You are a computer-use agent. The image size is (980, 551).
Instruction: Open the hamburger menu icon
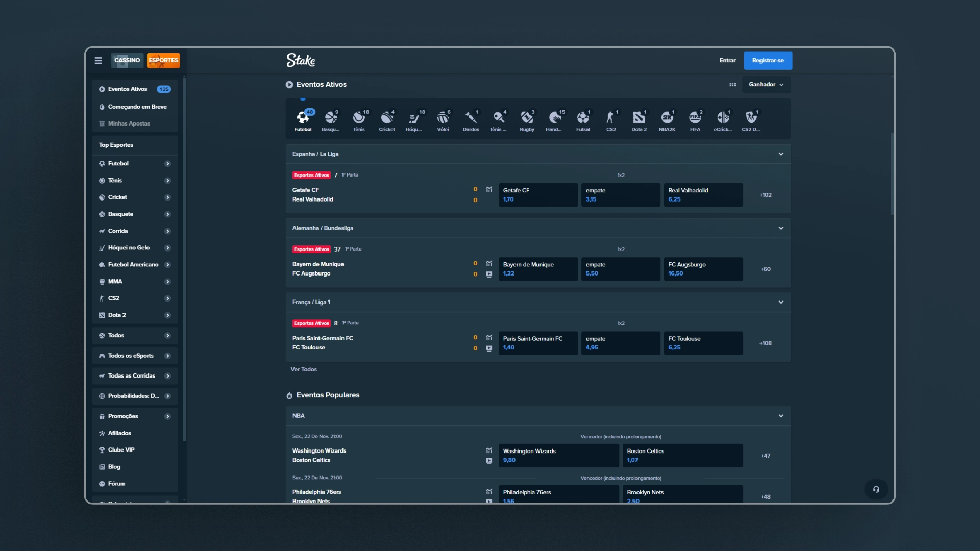click(98, 60)
